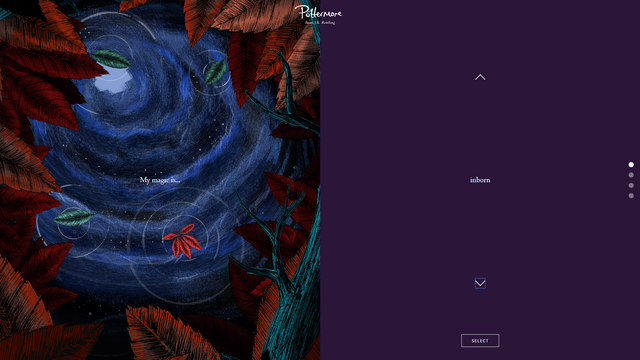
Task: Choose the "inborn" answer text
Action: [480, 180]
